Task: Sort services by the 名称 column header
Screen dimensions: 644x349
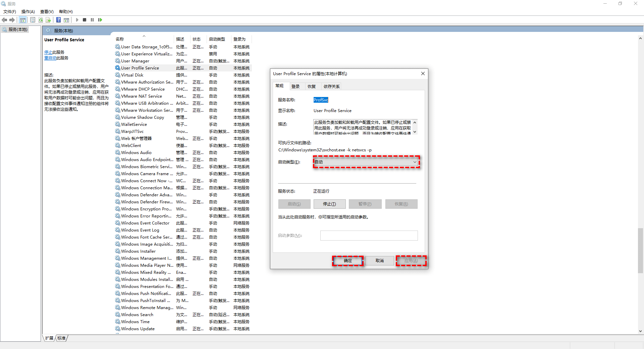Action: [120, 39]
